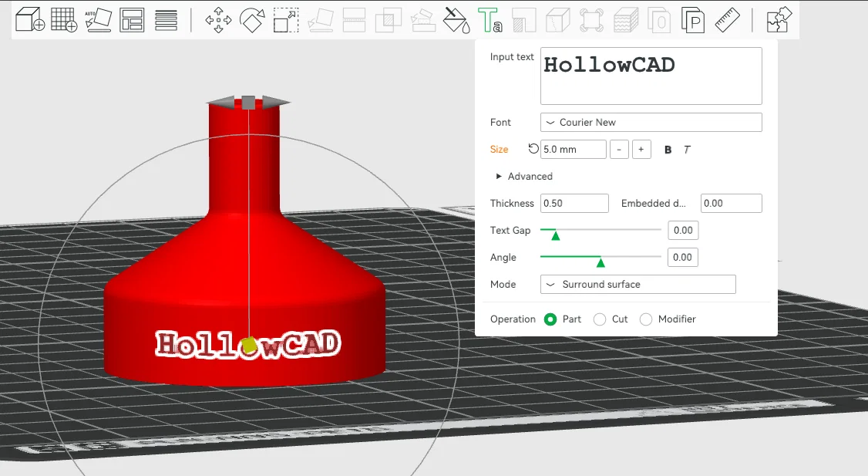The height and width of the screenshot is (476, 868).
Task: Click the Add plate grid icon
Action: pyautogui.click(x=64, y=21)
